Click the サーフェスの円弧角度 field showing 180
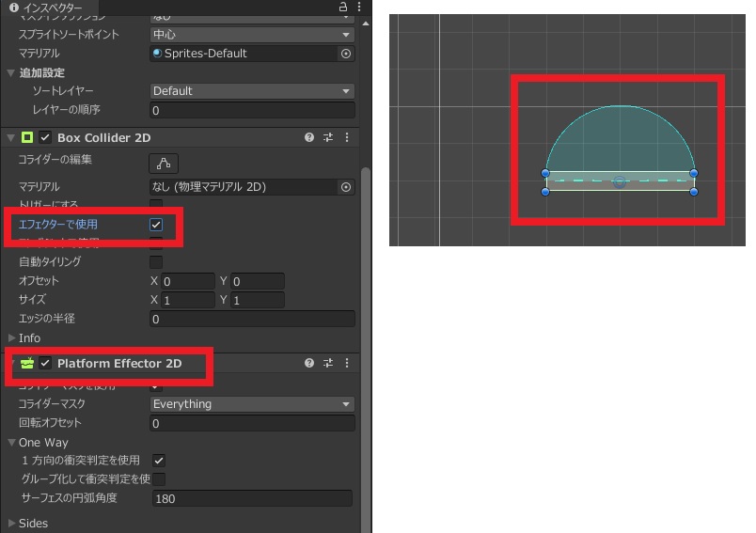The height and width of the screenshot is (533, 756). click(252, 499)
